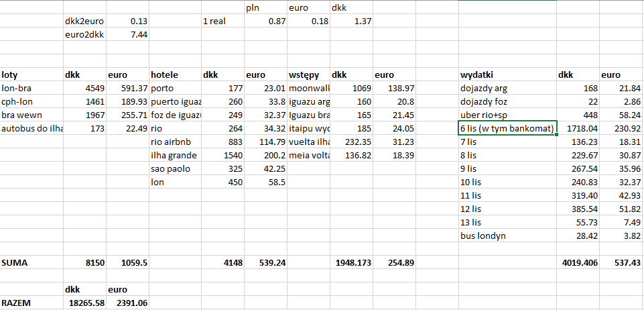
Task: Click the 'loty' header cell
Action: coord(31,75)
